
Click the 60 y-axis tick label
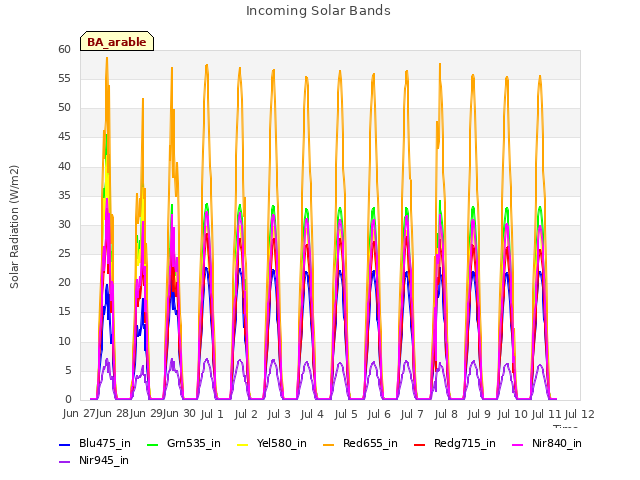(64, 49)
